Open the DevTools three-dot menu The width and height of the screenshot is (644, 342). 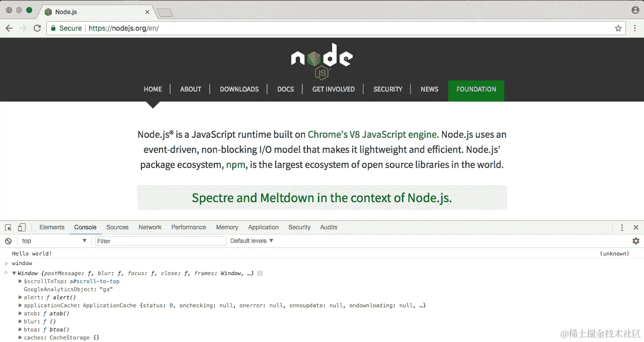coord(622,227)
